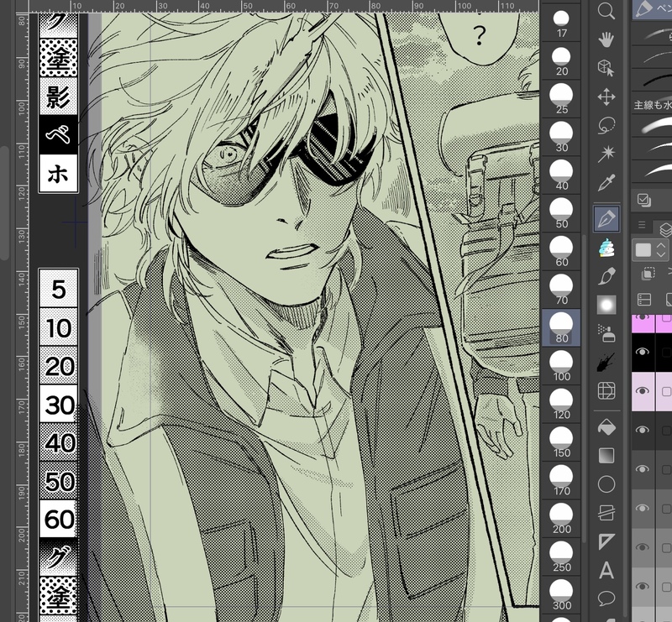Screen dimensions: 672x622
Task: Select the Figure circle tool
Action: point(606,484)
